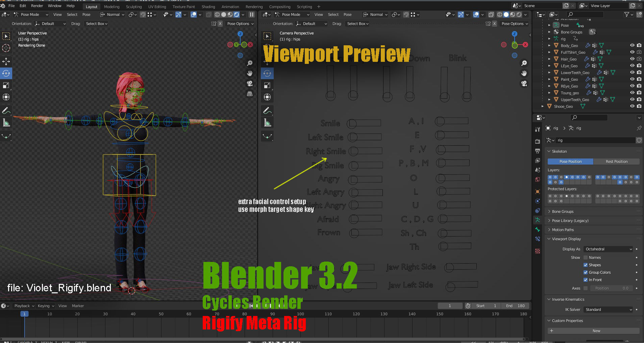644x343 pixels.
Task: Open the Display As Octahedral dropdown
Action: [x=608, y=249]
